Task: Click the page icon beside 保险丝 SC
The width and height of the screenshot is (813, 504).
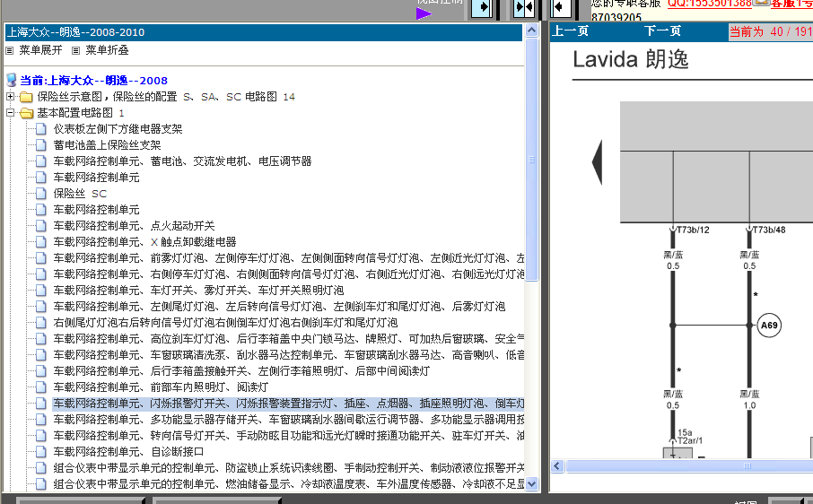Action: point(41,193)
